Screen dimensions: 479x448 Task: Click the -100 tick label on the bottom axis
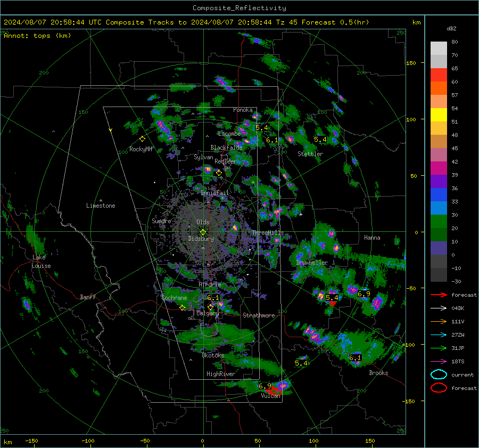[x=88, y=441]
